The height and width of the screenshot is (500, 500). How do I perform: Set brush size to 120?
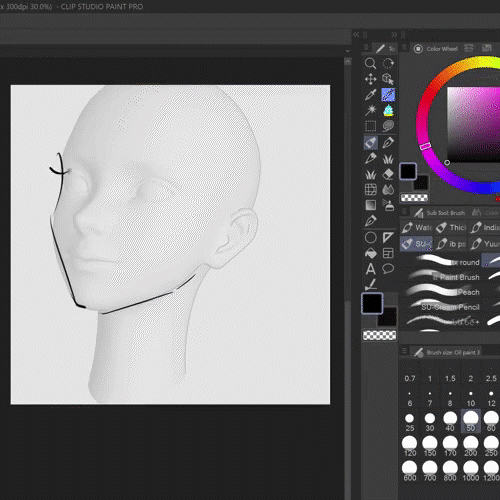pos(410,447)
